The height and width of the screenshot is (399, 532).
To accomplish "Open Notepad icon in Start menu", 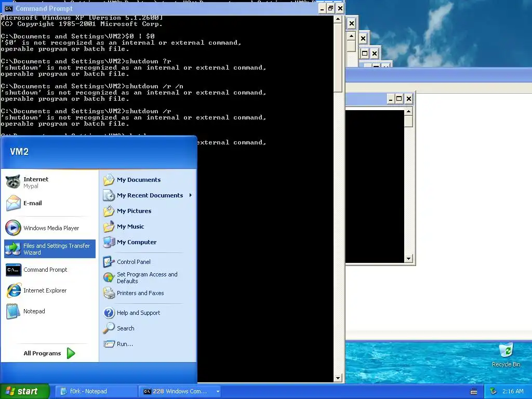I will [13, 311].
